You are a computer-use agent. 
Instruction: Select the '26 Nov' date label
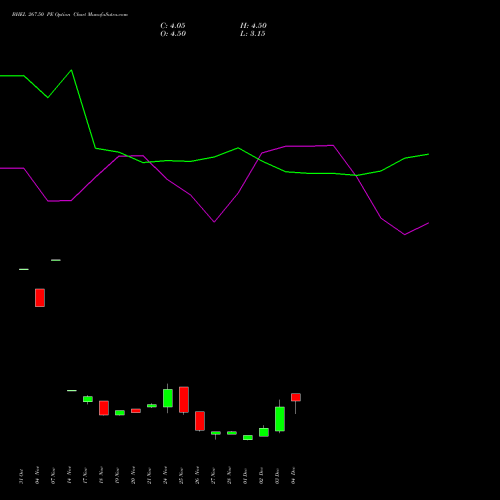197,475
